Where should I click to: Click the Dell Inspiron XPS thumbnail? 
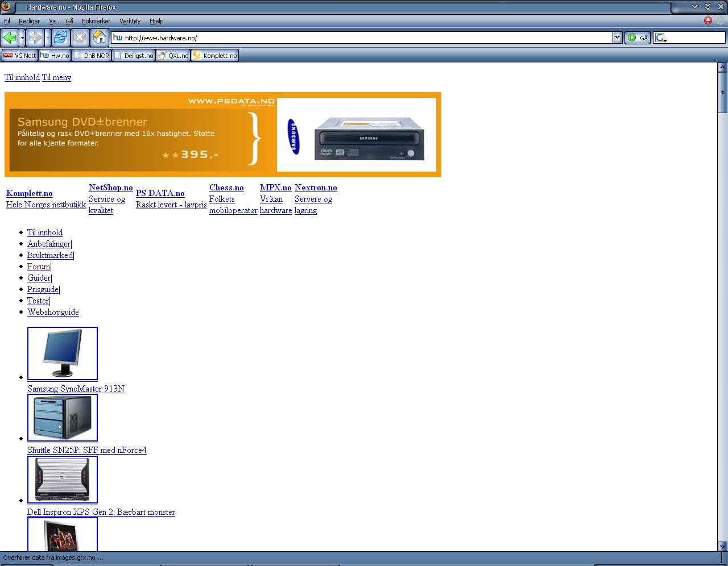click(63, 480)
